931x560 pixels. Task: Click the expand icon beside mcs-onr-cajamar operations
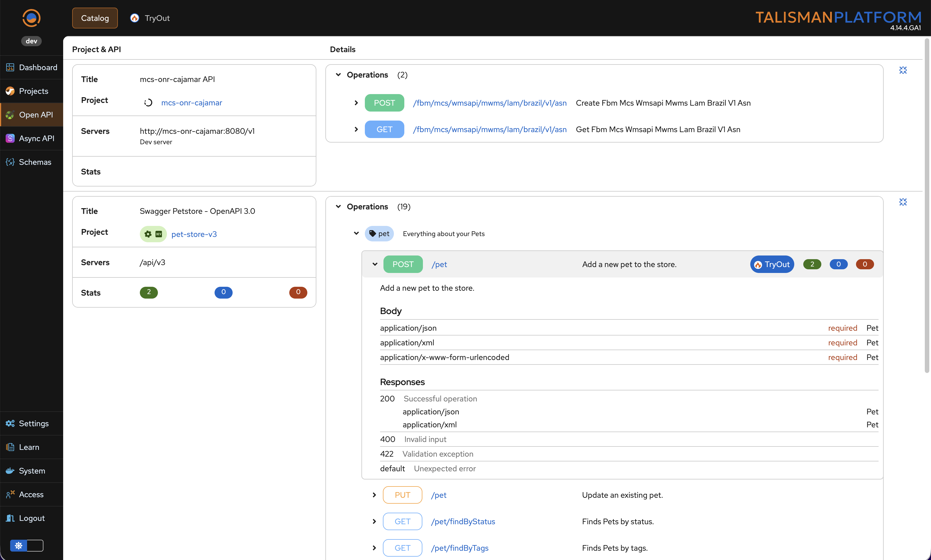[x=903, y=70]
